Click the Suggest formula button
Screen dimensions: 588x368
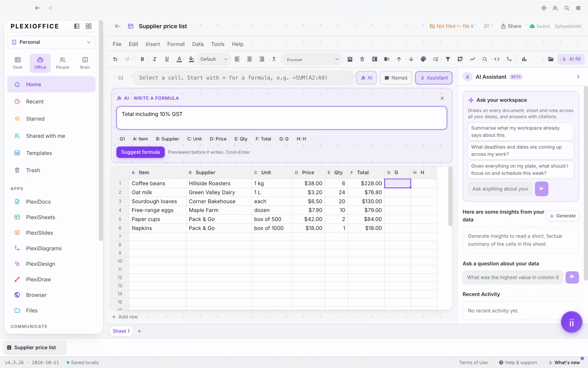[140, 152]
